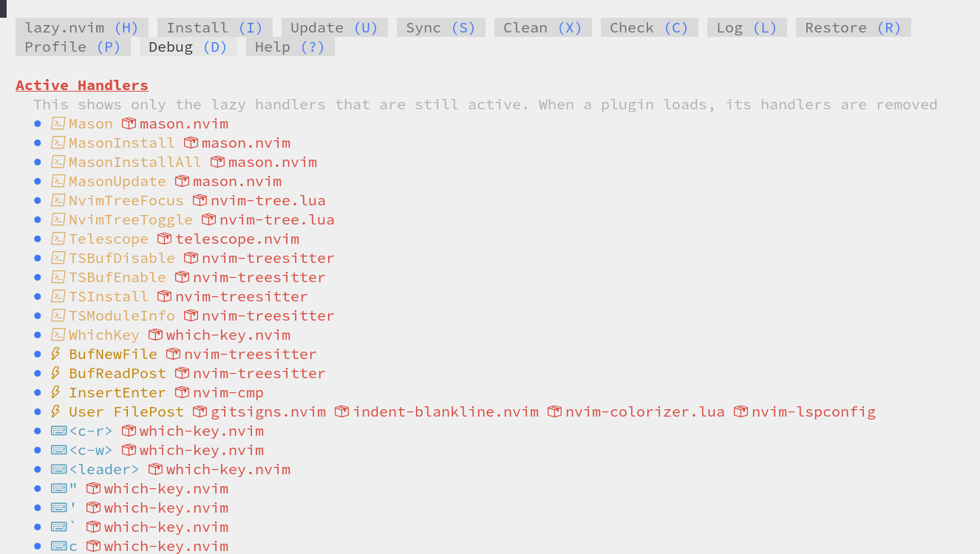Click mason.nvim on the MasonUpdate row

point(237,181)
